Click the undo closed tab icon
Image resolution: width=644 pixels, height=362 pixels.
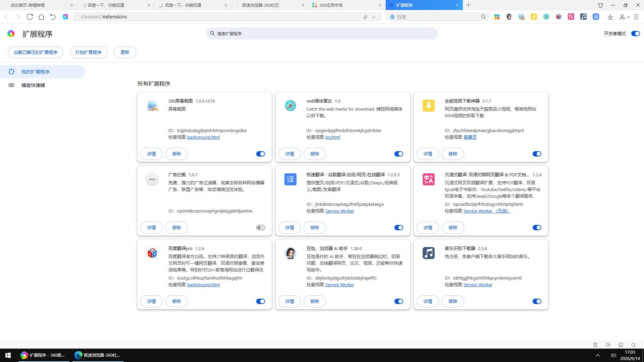coord(53,17)
